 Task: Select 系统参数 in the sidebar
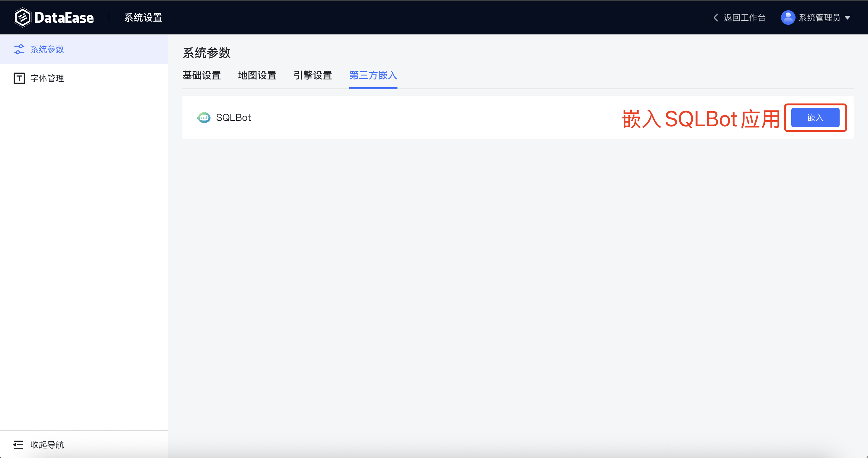pos(47,49)
